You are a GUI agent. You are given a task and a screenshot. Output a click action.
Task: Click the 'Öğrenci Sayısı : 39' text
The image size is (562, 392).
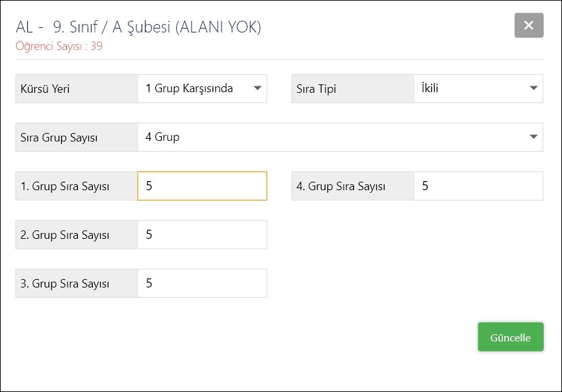tap(58, 46)
